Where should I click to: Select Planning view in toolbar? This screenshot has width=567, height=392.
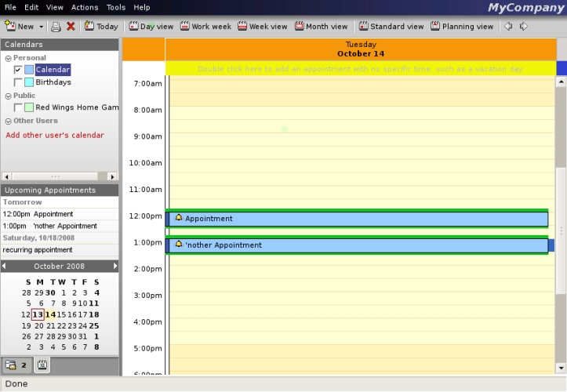click(x=462, y=27)
